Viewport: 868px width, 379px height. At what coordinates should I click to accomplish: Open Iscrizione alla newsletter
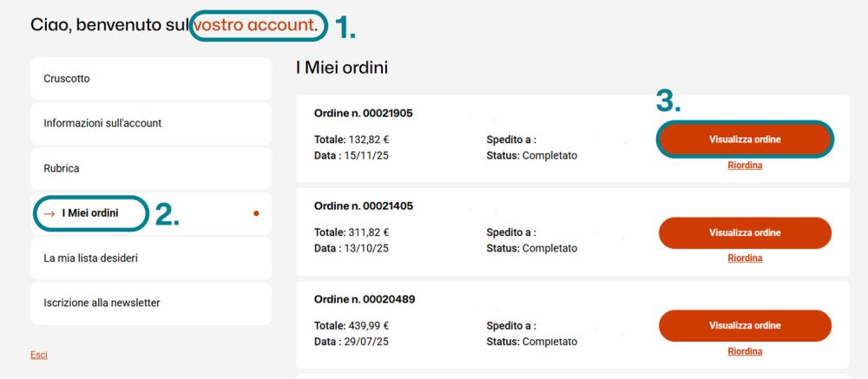click(150, 303)
